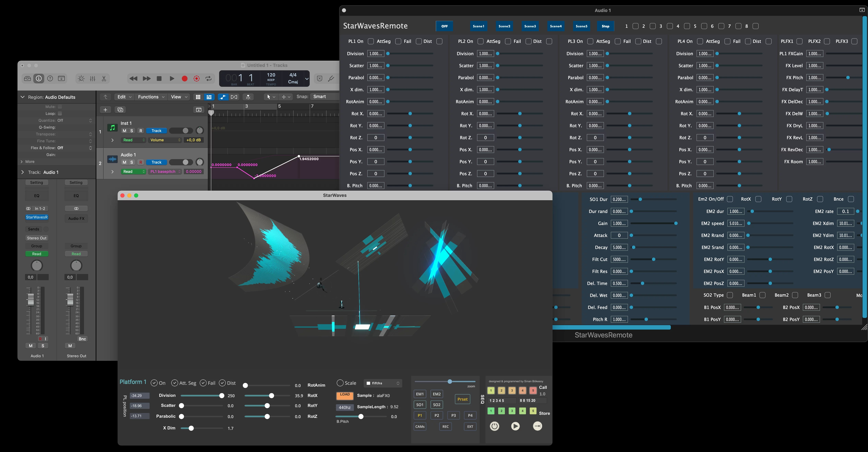Select the Inst 1 instrument track icon

[x=112, y=127]
